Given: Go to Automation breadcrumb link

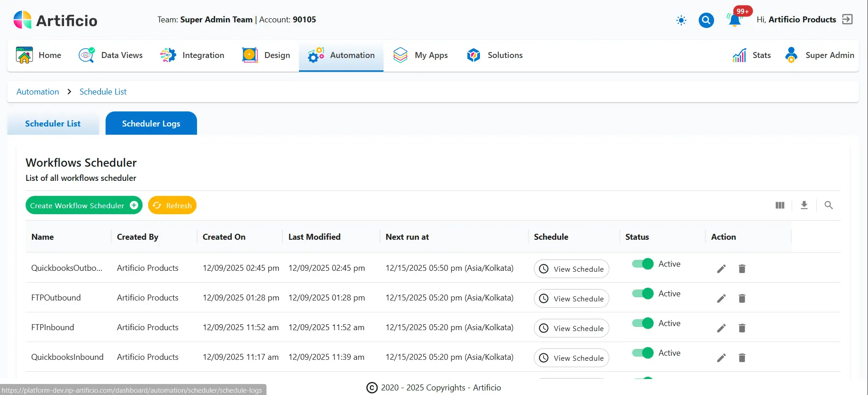Looking at the screenshot, I should tap(37, 92).
